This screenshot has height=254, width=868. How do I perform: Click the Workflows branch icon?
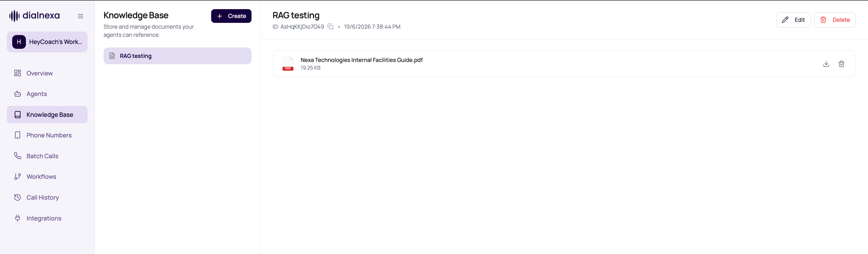coord(18,177)
